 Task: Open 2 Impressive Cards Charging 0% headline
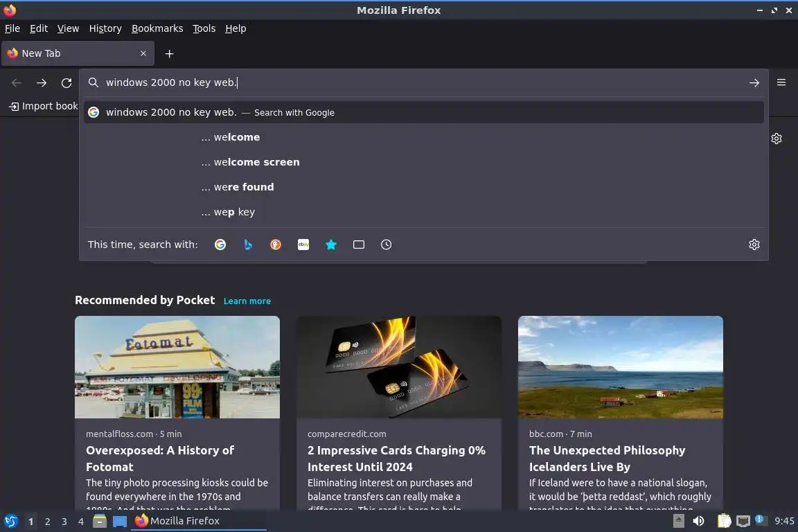coord(396,458)
